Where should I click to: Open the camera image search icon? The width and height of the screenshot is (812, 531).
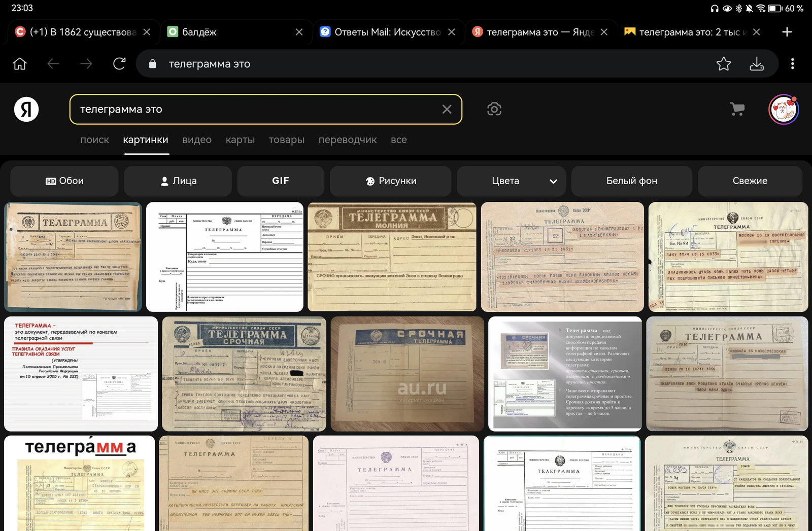coord(494,109)
